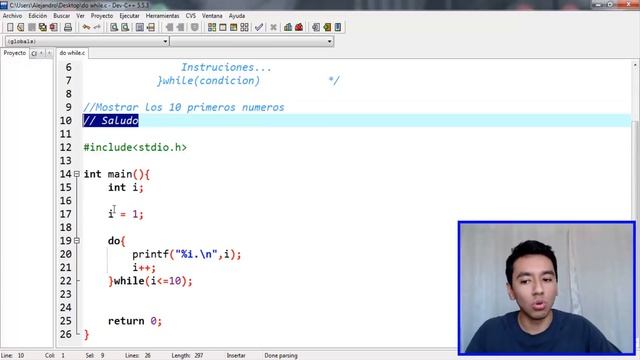Click the Print icon
The image size is (640, 360).
[x=68, y=27]
